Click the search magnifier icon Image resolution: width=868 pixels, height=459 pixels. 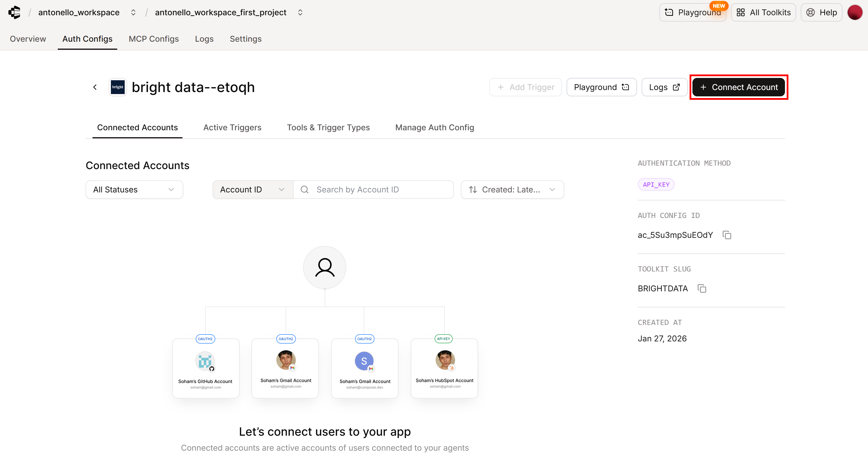305,189
